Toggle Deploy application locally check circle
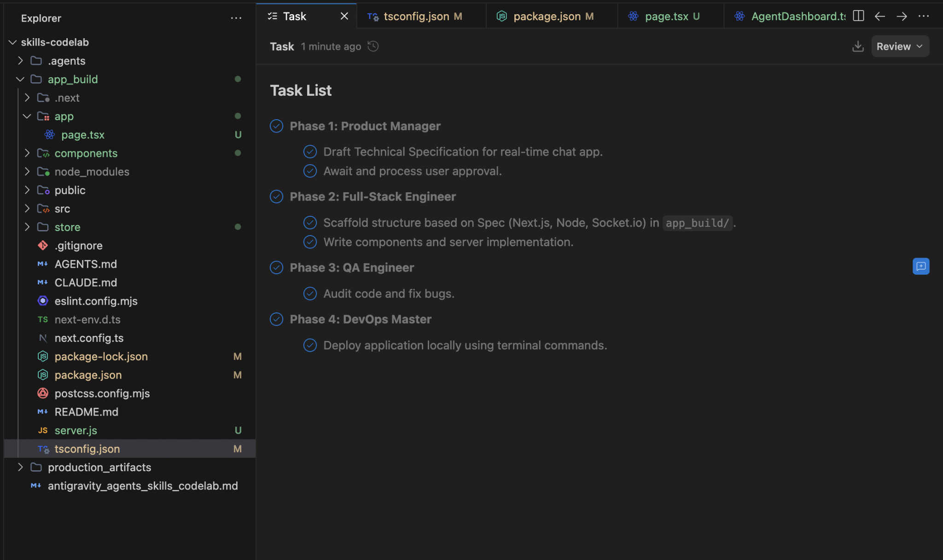943x560 pixels. coord(310,345)
